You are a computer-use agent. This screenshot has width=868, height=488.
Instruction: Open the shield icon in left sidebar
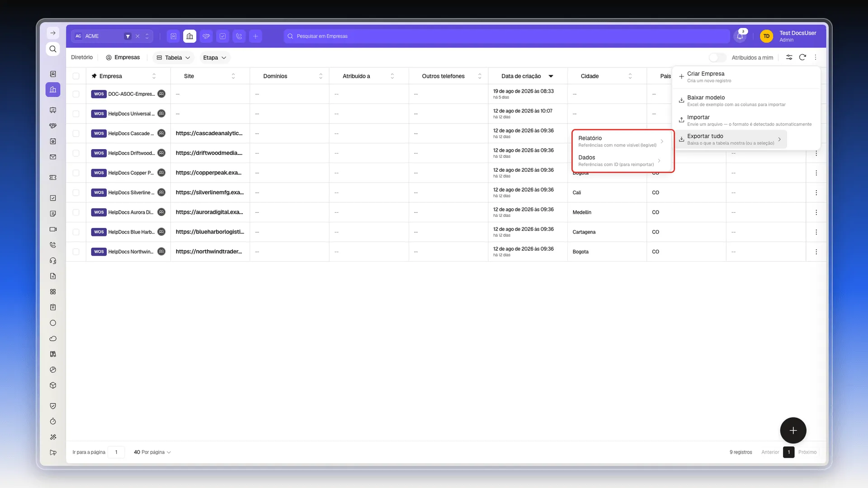point(53,406)
